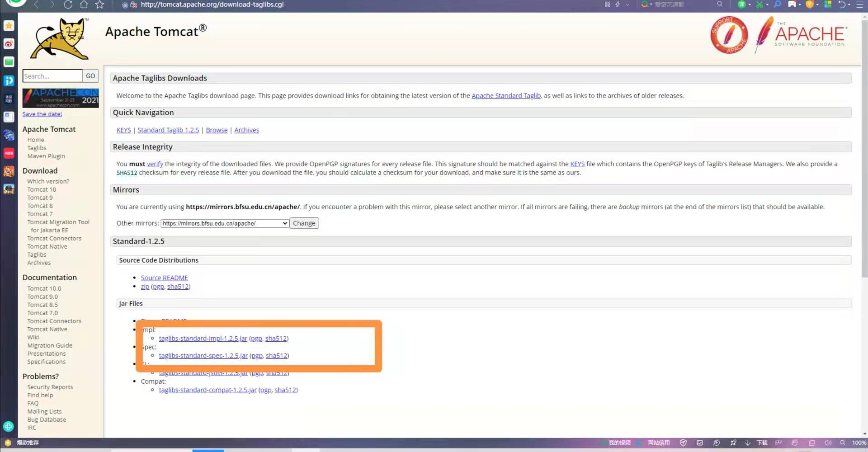The height and width of the screenshot is (452, 868).
Task: Open the favorites star in the sidebar
Action: click(x=9, y=26)
